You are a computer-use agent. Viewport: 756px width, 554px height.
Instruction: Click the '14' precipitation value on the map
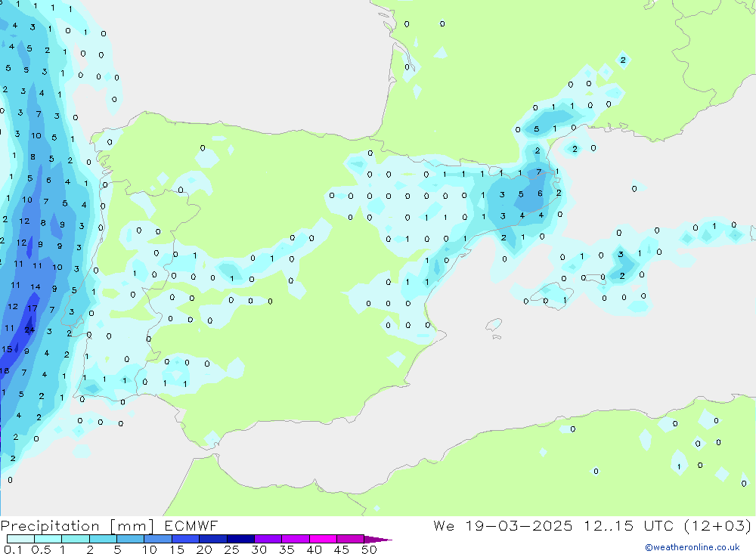pos(36,287)
